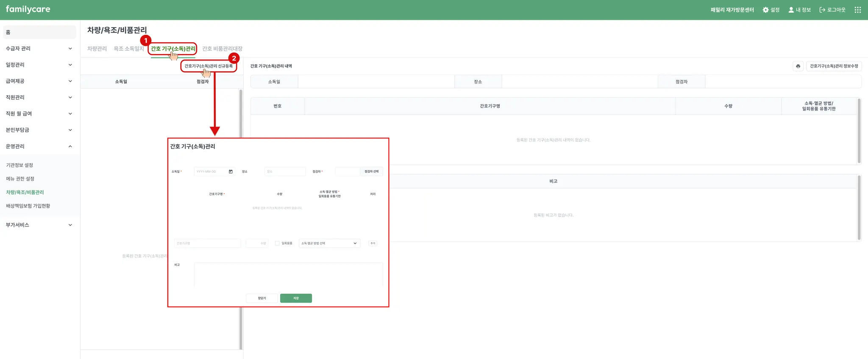
Task: Open 메뉴 권한 설정 submenu item
Action: pos(20,179)
